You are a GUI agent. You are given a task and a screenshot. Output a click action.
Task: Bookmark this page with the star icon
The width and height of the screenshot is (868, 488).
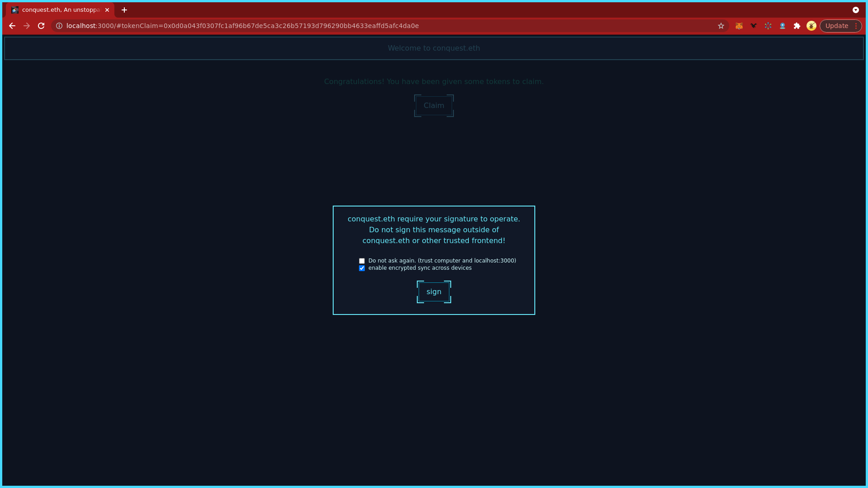tap(721, 26)
